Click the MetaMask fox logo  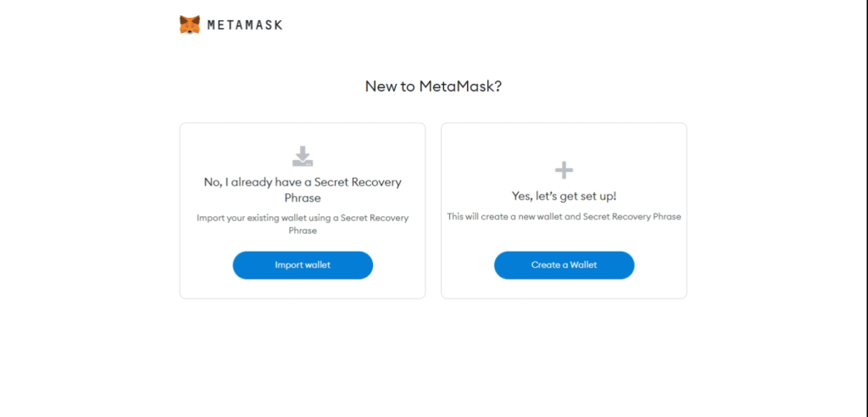tap(190, 25)
